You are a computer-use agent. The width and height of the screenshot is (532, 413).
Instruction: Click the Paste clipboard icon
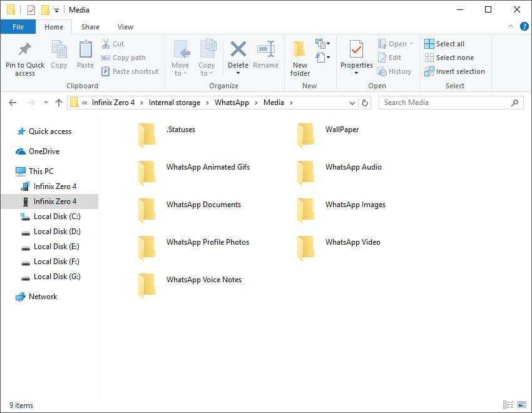tap(86, 49)
